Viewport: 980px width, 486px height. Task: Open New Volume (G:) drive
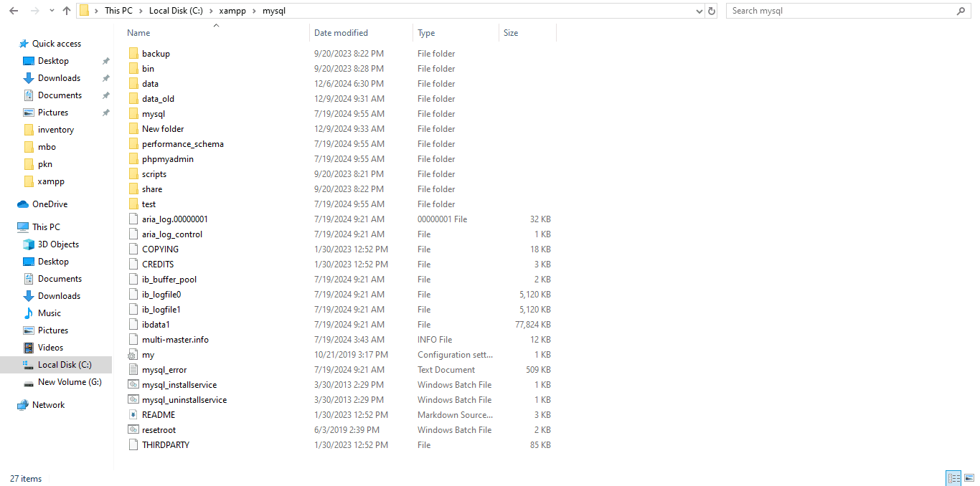(x=70, y=382)
